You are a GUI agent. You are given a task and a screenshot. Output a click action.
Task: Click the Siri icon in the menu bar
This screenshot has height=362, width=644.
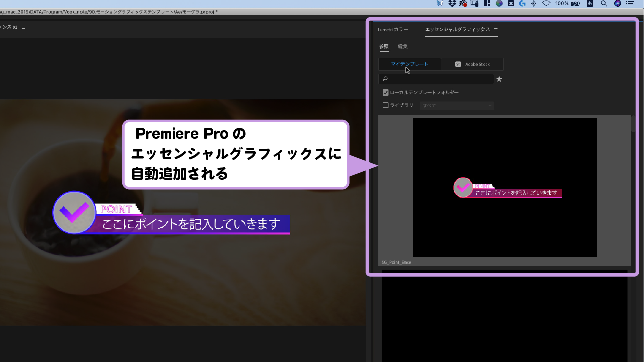[618, 4]
